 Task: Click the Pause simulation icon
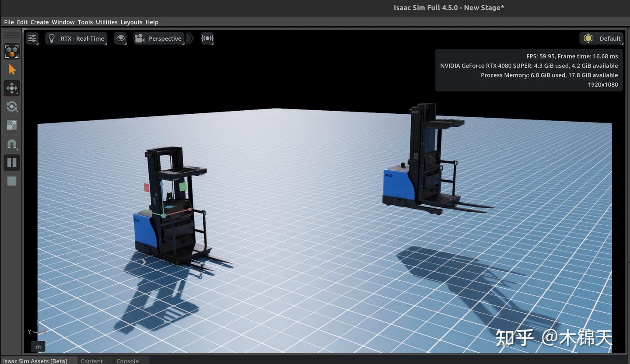(12, 162)
